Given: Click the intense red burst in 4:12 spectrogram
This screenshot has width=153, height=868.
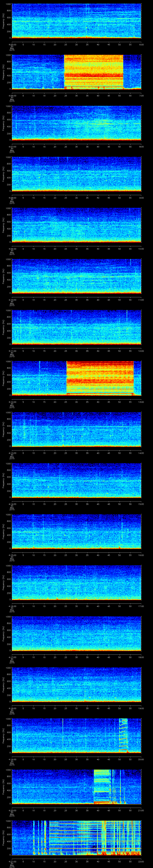Looking at the screenshot, I should pyautogui.click(x=100, y=378).
